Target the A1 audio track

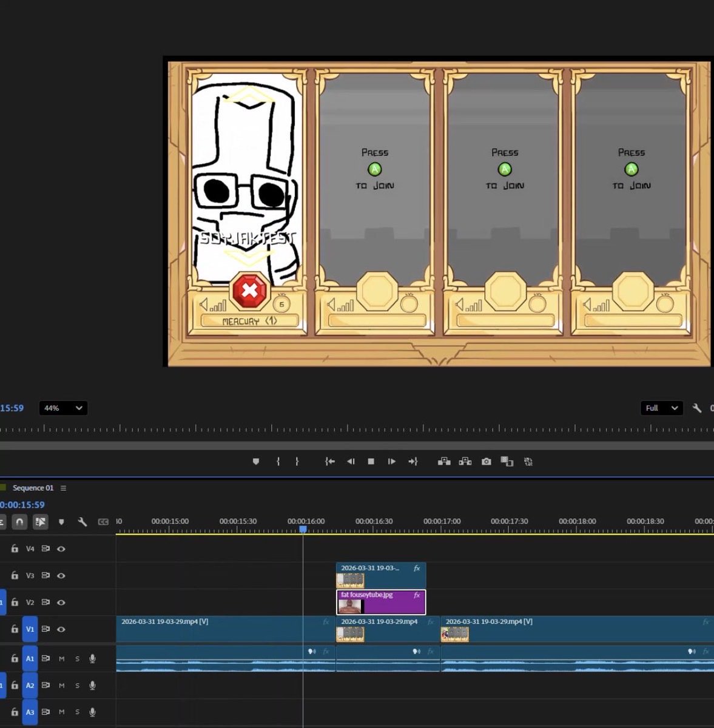30,658
